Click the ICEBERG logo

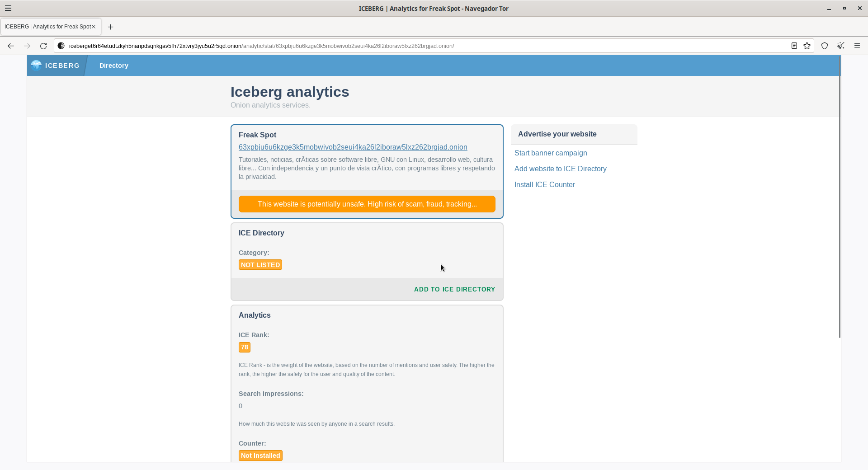pyautogui.click(x=56, y=66)
